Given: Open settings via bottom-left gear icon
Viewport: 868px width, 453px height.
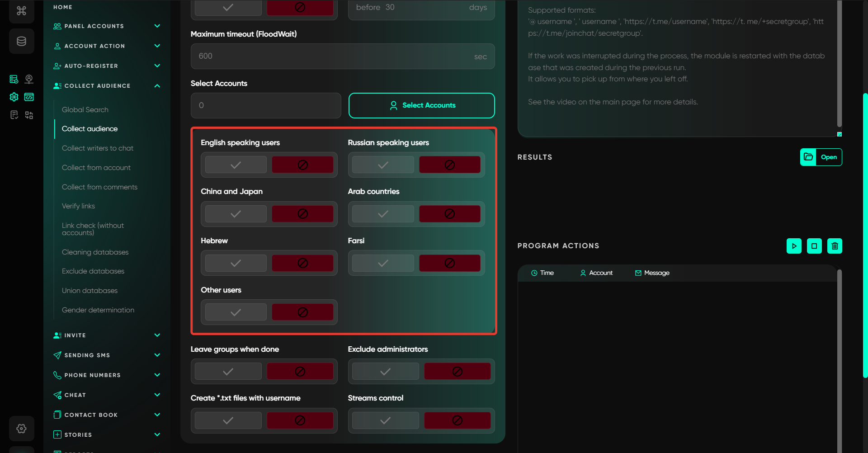Looking at the screenshot, I should pyautogui.click(x=21, y=428).
